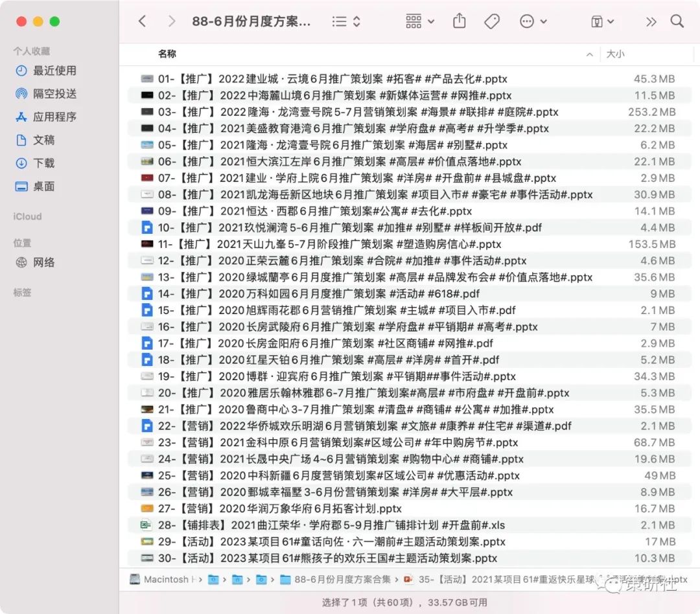Image resolution: width=700 pixels, height=614 pixels.
Task: Sort by the 大小 column header
Action: click(615, 54)
